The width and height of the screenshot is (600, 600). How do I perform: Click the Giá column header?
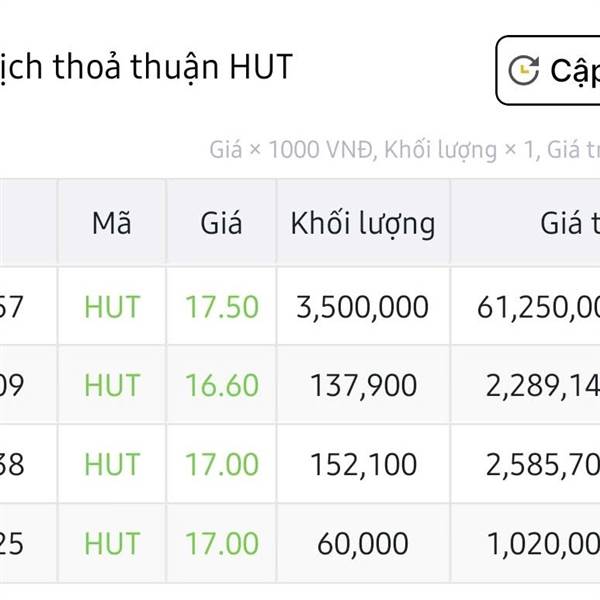pos(221,223)
